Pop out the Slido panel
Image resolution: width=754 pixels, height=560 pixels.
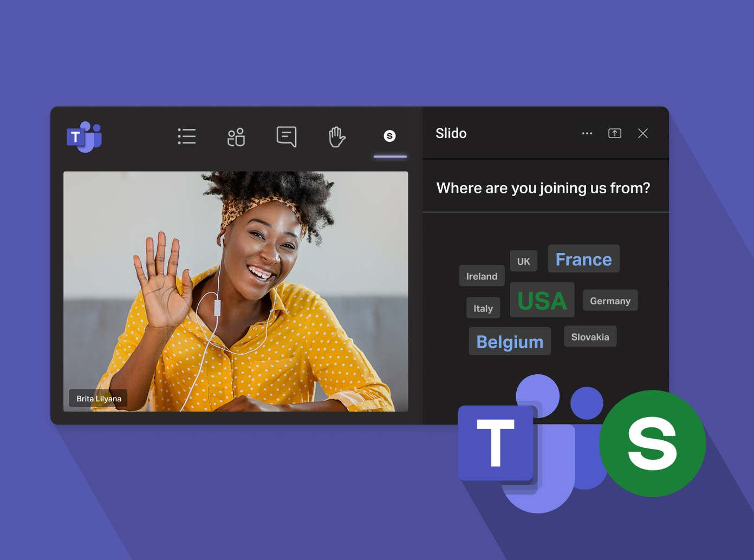click(x=615, y=133)
